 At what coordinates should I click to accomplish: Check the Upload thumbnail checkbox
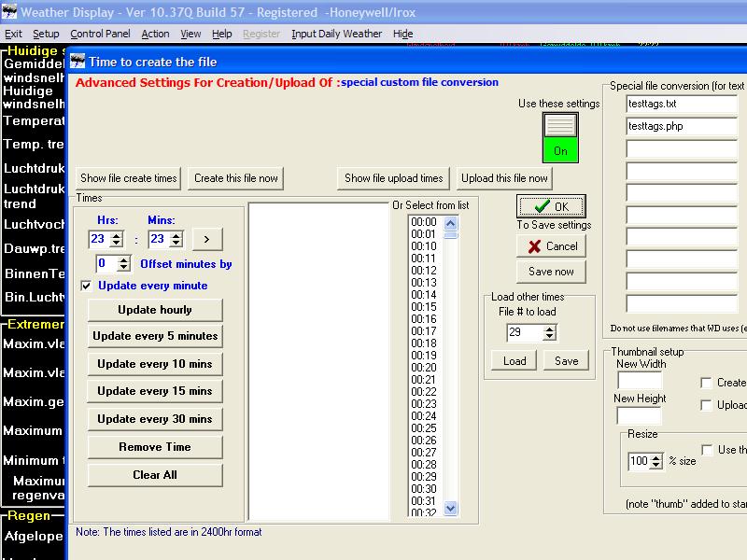pyautogui.click(x=706, y=405)
